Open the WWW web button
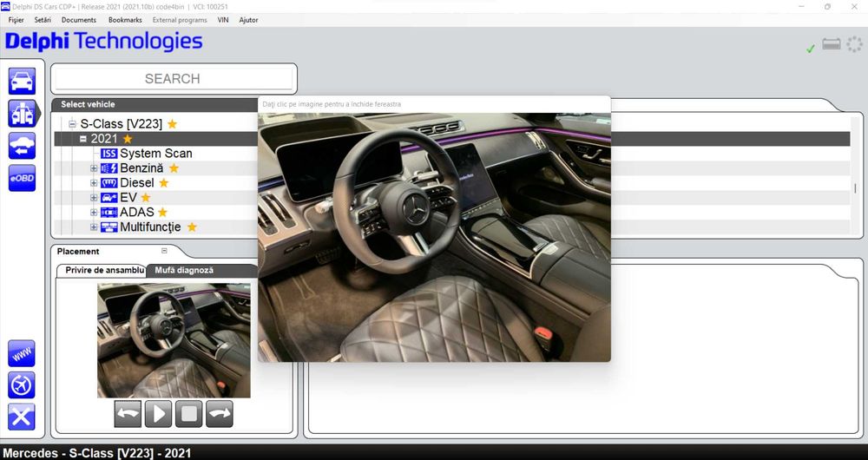Image resolution: width=868 pixels, height=460 pixels. [22, 353]
